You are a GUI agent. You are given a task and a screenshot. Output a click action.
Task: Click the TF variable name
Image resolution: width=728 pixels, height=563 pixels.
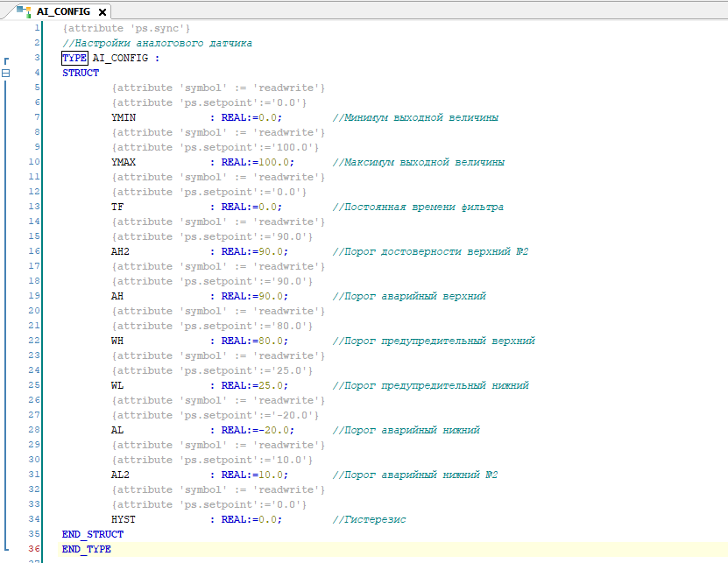(117, 207)
